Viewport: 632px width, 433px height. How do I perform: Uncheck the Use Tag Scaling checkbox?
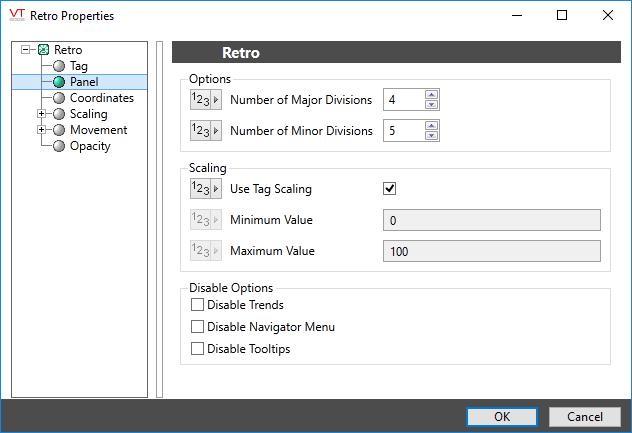pyautogui.click(x=391, y=188)
